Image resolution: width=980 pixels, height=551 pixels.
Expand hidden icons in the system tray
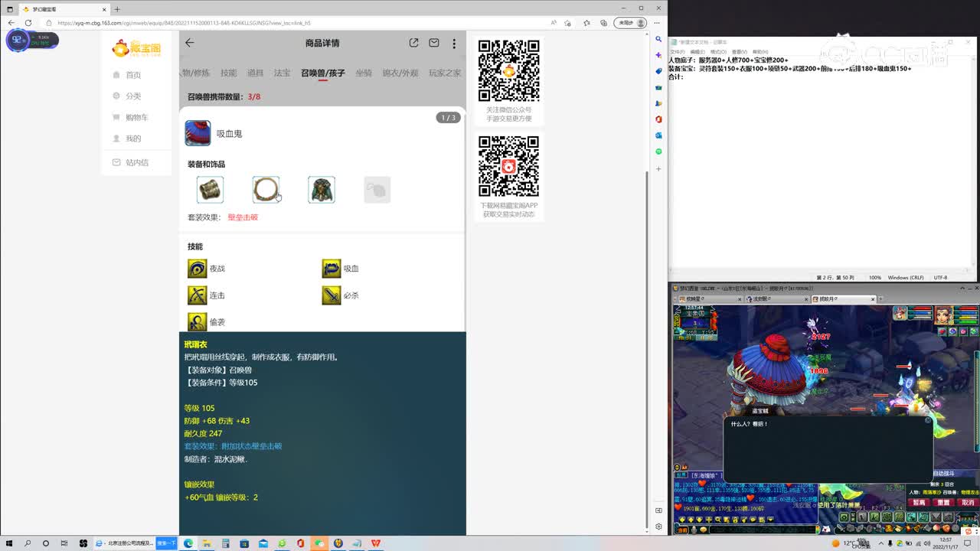click(880, 544)
